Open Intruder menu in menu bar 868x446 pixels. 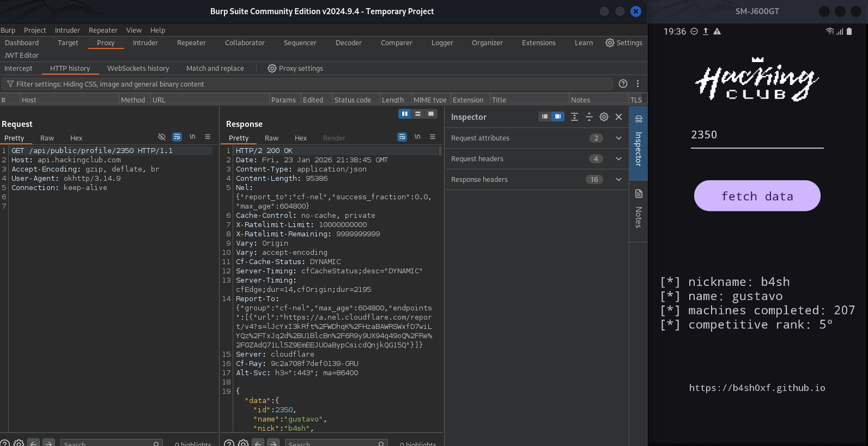click(x=68, y=30)
